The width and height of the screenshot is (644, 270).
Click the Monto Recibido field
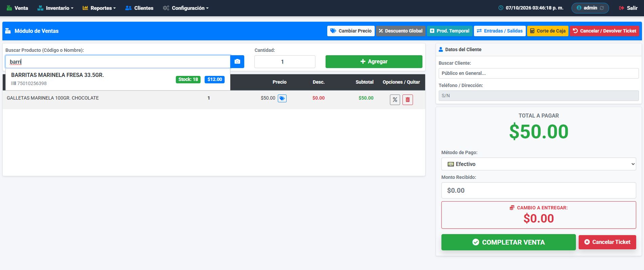coord(539,190)
